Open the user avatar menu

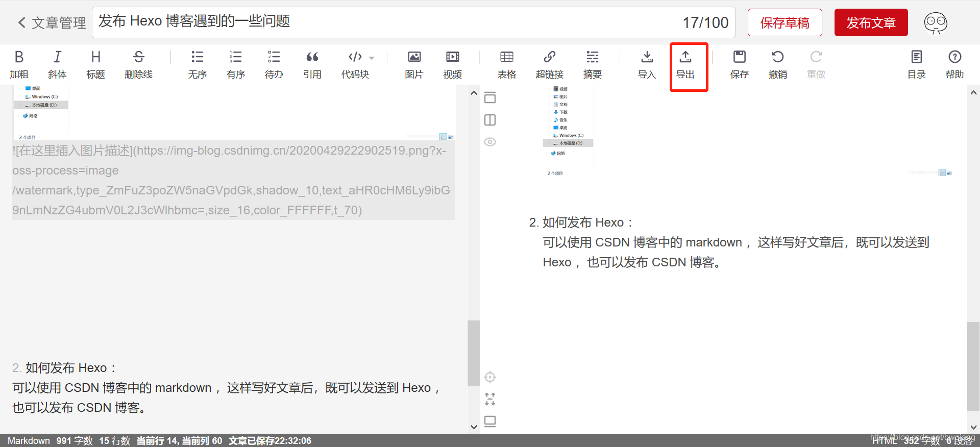(936, 23)
